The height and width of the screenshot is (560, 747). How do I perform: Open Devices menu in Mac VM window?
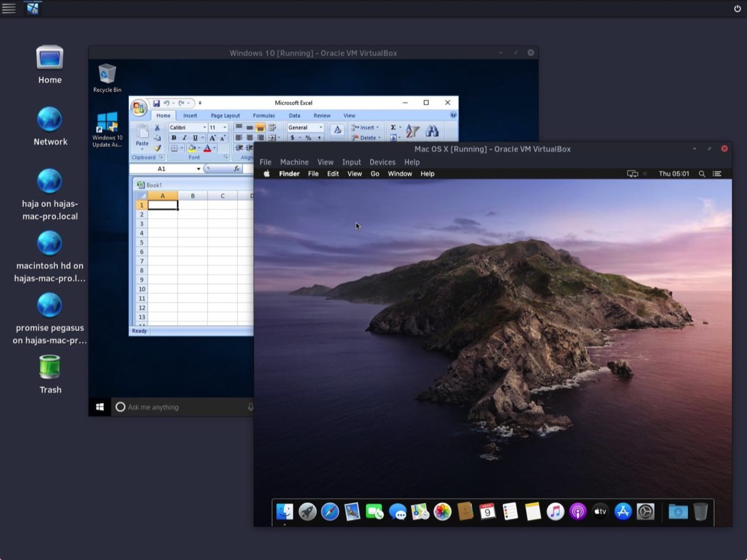tap(382, 162)
